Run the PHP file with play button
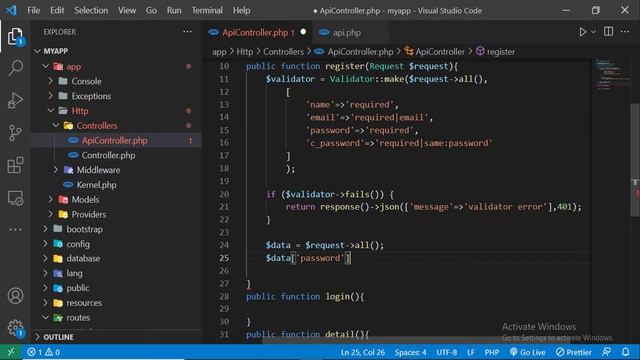The width and height of the screenshot is (640, 360). click(582, 32)
